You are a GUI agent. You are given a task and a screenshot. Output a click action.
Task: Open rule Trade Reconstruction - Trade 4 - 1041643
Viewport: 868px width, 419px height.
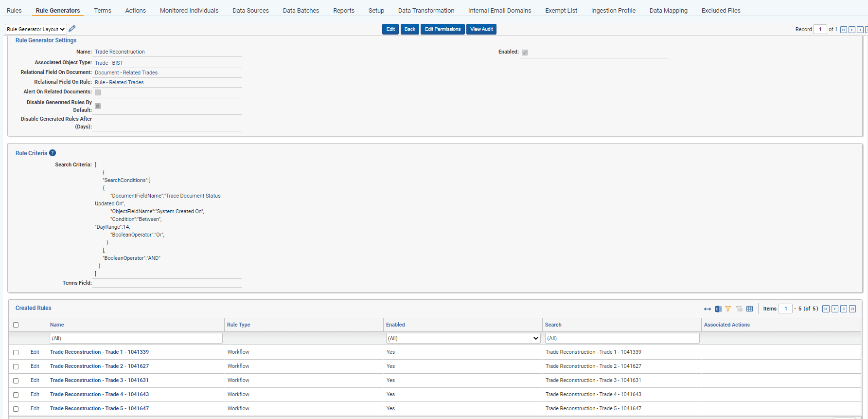tap(99, 394)
